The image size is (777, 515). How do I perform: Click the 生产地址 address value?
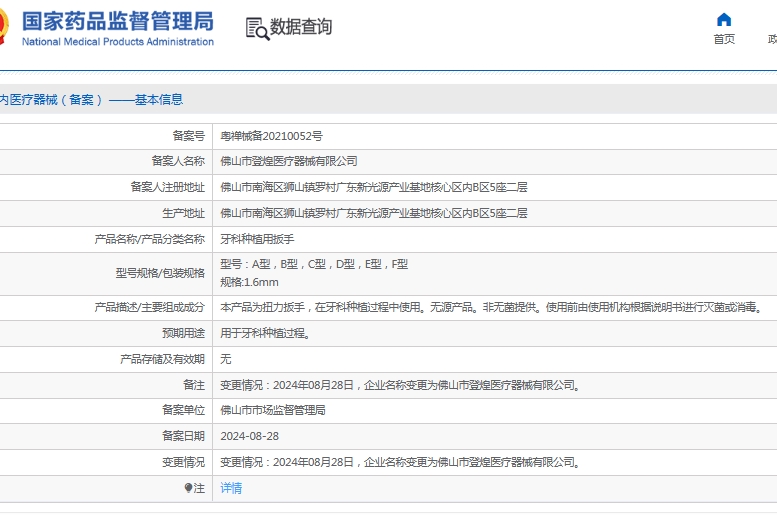tap(374, 214)
